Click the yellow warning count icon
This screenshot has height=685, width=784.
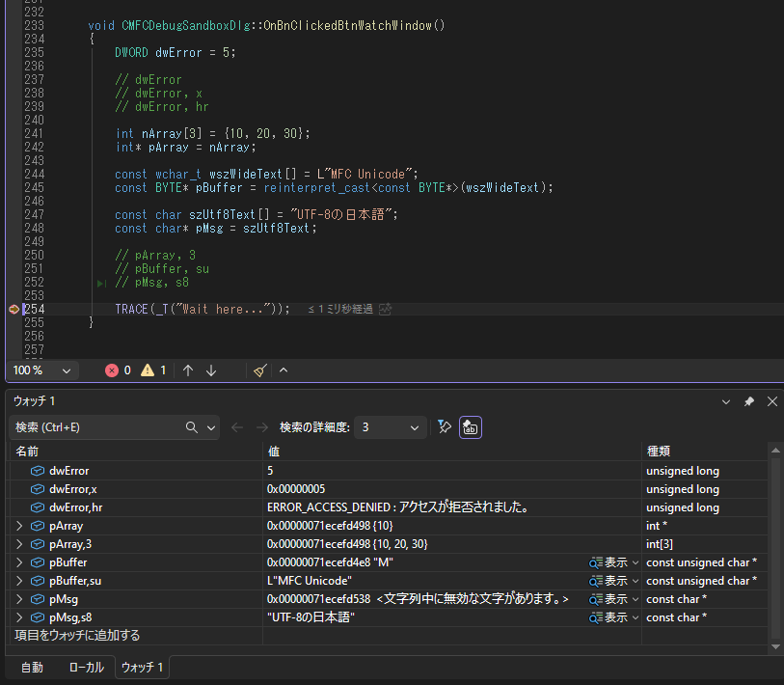(148, 370)
